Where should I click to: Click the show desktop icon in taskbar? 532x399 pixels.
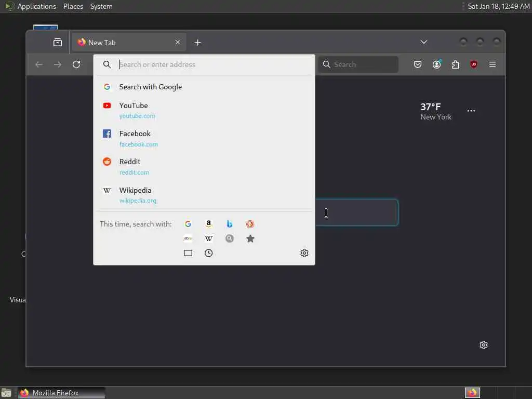(x=6, y=393)
